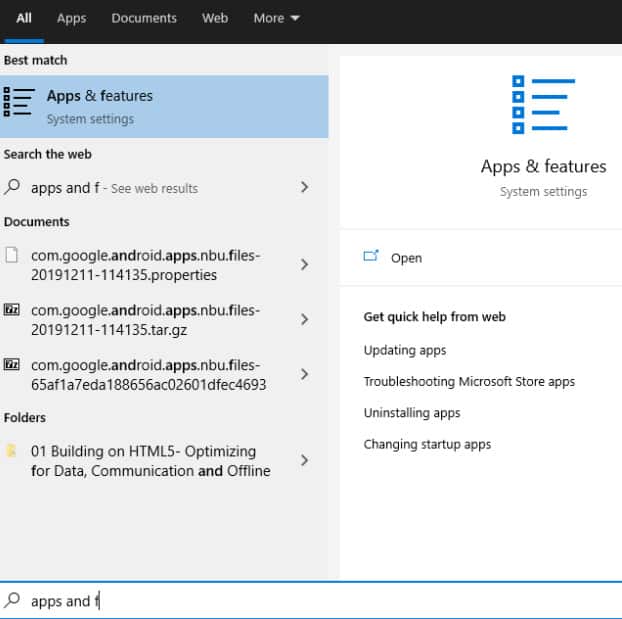Screen dimensions: 622x619
Task: Expand details for the tar.gz document
Action: tap(304, 320)
